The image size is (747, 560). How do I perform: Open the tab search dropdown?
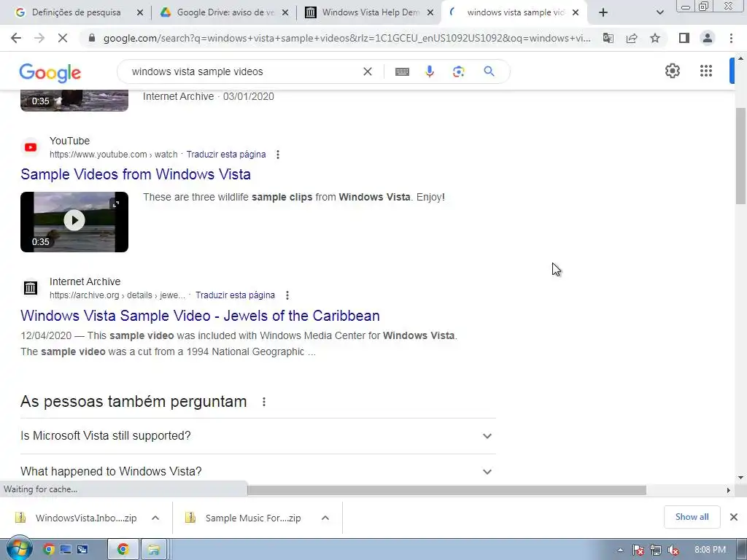[659, 12]
